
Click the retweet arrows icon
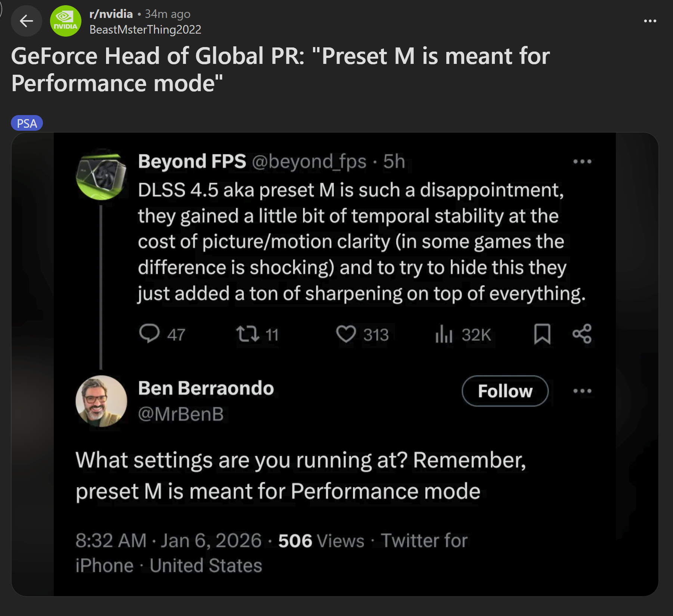(x=247, y=334)
